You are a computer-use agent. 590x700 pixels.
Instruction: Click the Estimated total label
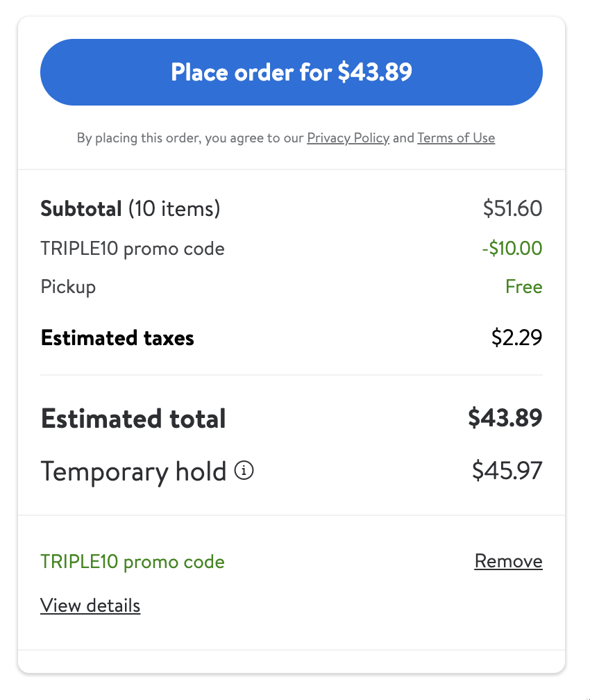[x=133, y=419]
